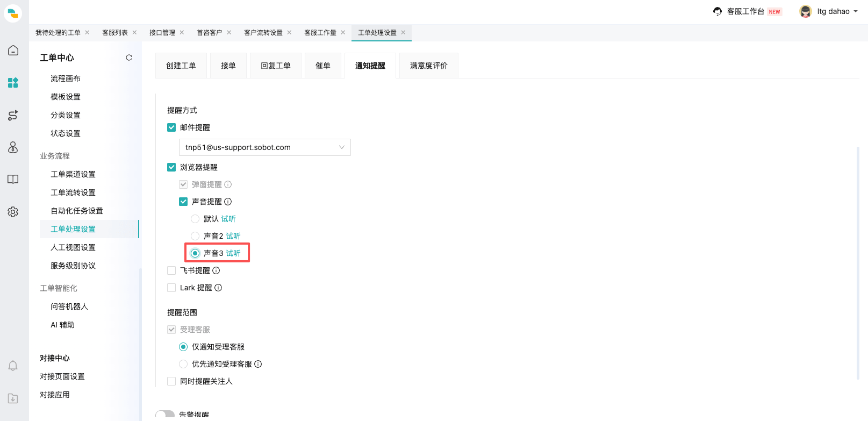This screenshot has width=868, height=421.
Task: Click the notification bell icon
Action: [13, 366]
